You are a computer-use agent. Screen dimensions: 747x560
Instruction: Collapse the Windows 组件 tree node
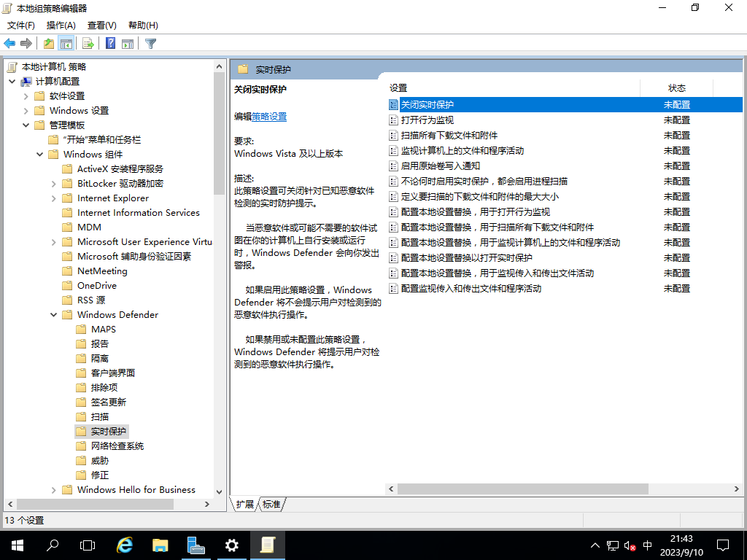click(x=40, y=155)
